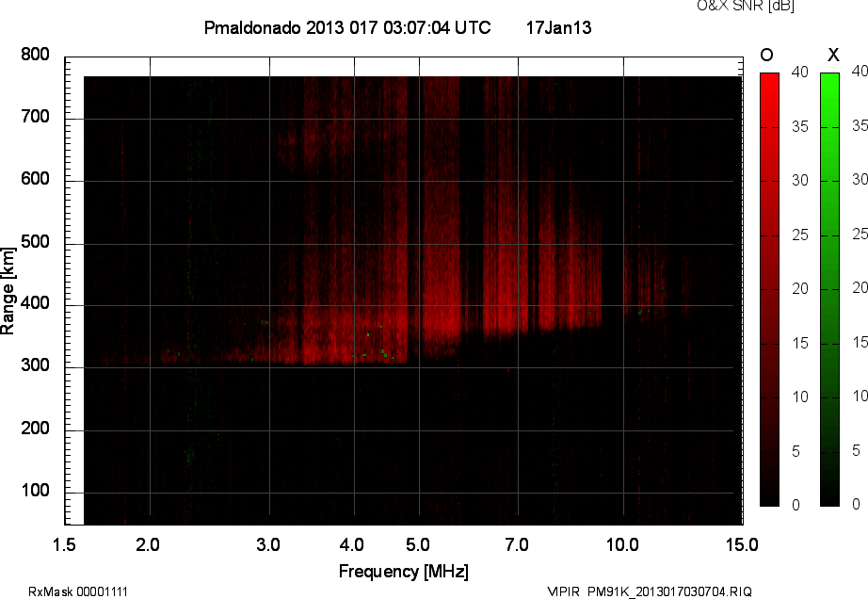This screenshot has height=599, width=868.
Task: Click the 400 tick on the range axis
Action: click(35, 303)
